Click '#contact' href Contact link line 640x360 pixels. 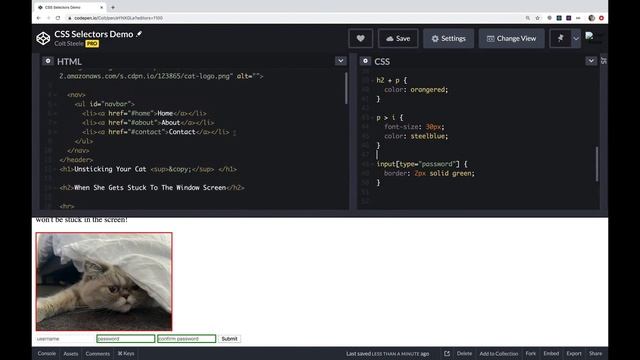(x=156, y=132)
